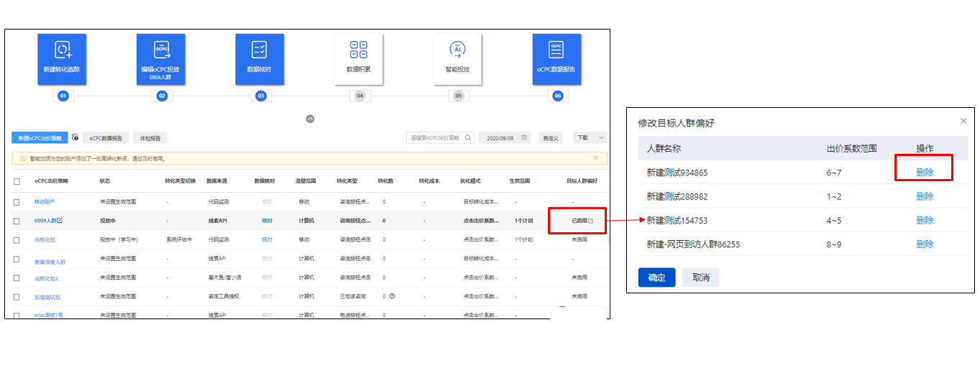Click the oCPC strategy search field
Screen dimensions: 980x371
(435, 137)
